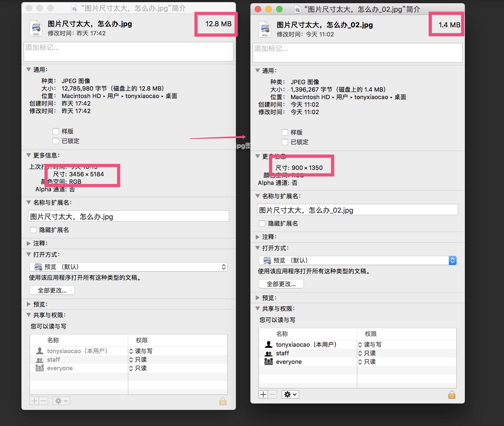Click the JPEG file icon of 图片尺寸太大，怎么办.jpg
504x426 pixels.
35,28
